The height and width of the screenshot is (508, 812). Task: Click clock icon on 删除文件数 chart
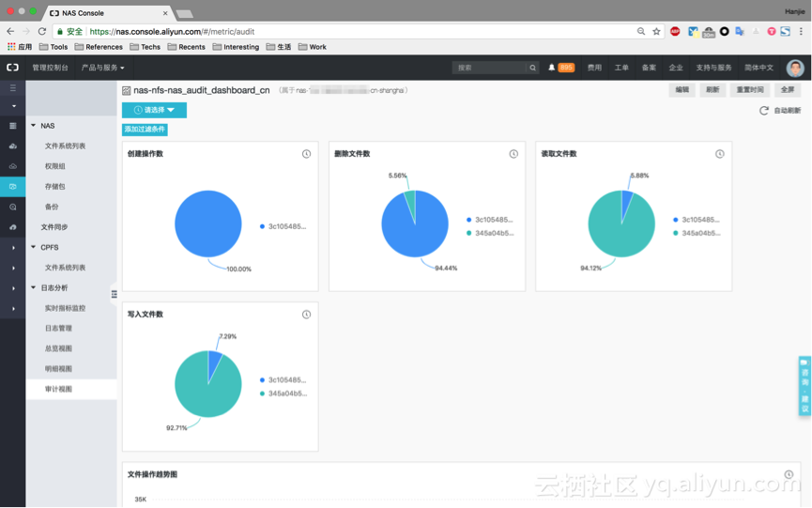pos(513,154)
